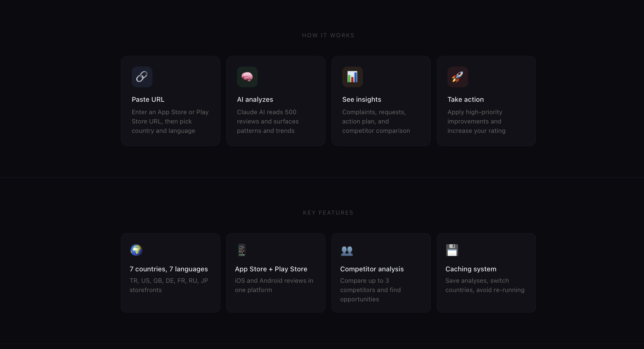644x349 pixels.
Task: Click the text 'patterns and trends'
Action: 265,131
